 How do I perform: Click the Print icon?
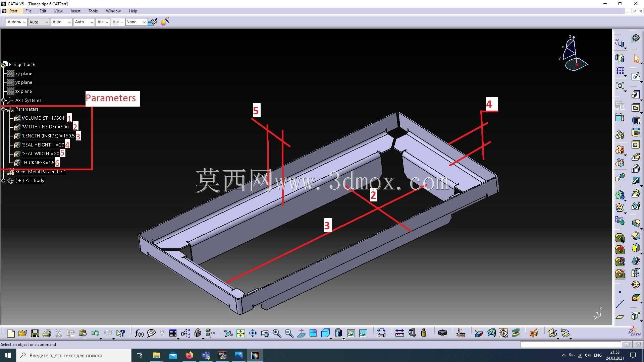pos(47,333)
